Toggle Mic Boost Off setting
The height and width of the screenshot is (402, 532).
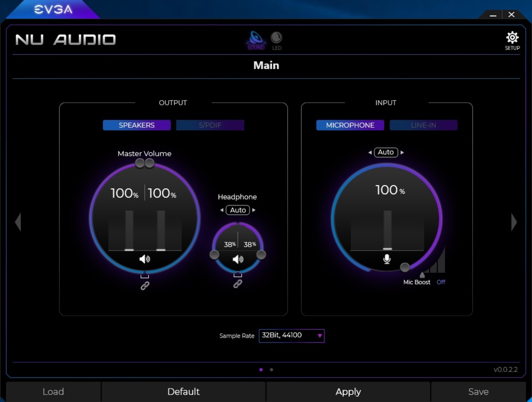point(441,282)
